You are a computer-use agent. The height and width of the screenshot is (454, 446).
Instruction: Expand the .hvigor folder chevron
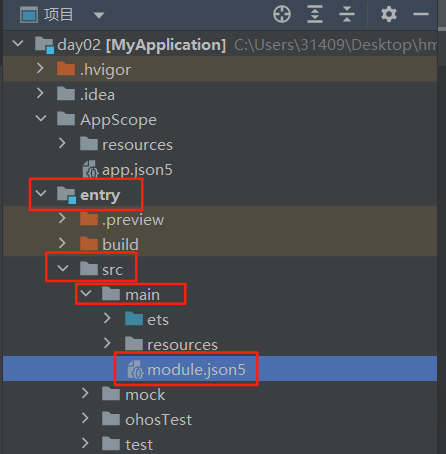pyautogui.click(x=40, y=68)
